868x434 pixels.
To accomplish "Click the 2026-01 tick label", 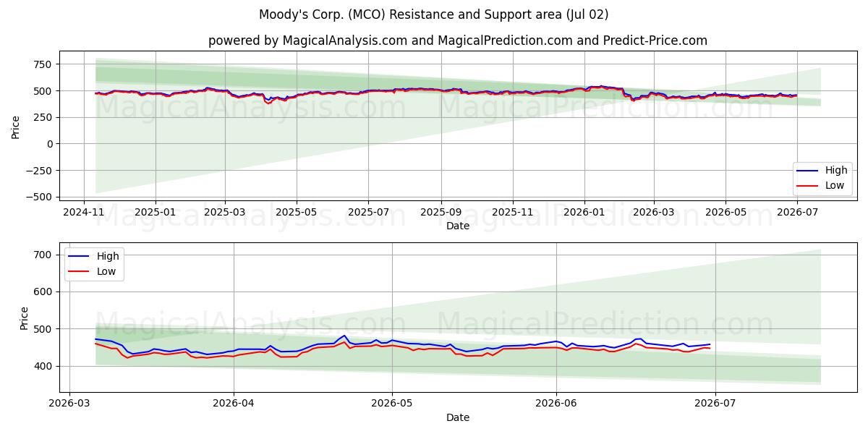I will [x=583, y=212].
